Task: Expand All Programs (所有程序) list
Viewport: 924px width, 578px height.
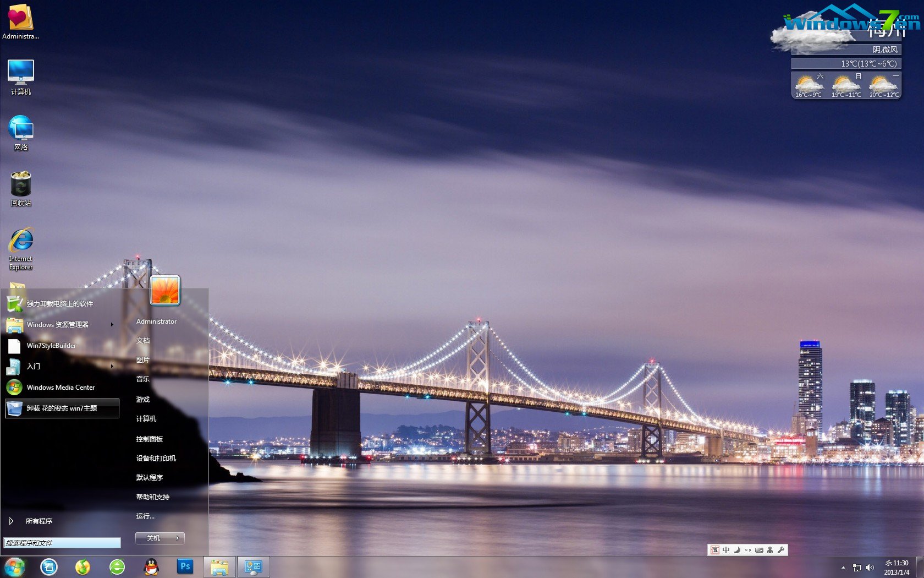Action: (x=38, y=521)
